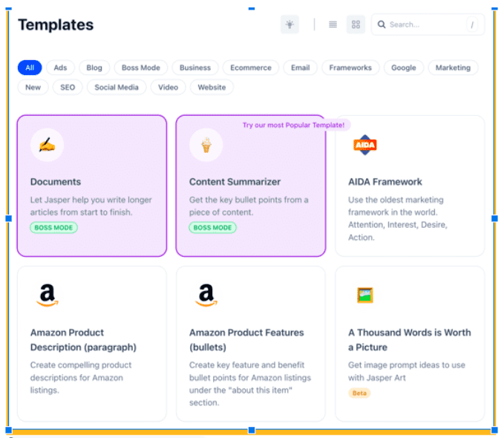Filter templates by Boss Mode category

[141, 68]
